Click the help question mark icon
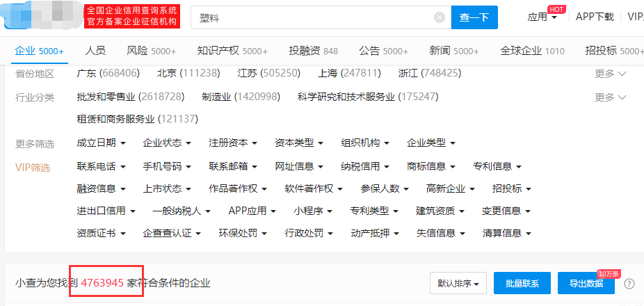The width and height of the screenshot is (644, 306). pyautogui.click(x=629, y=284)
